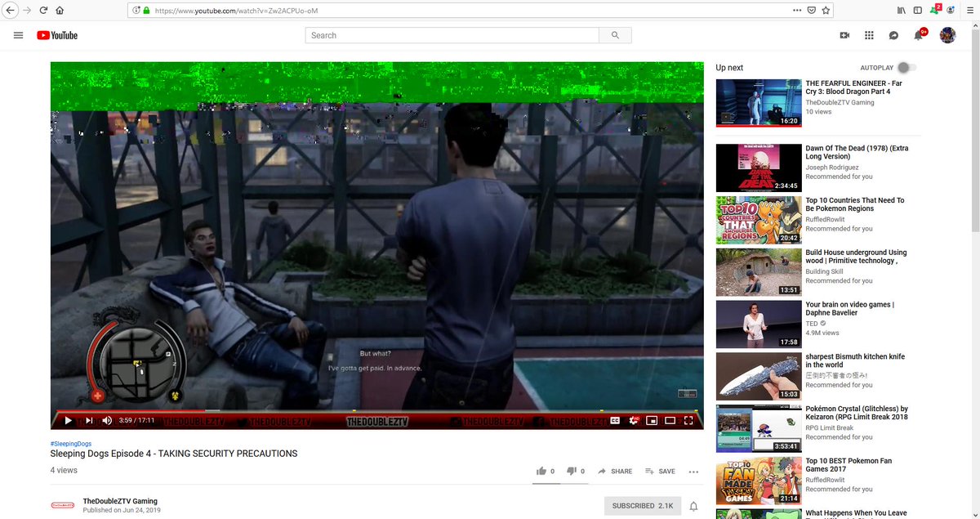Open Pokémon Crystal (Glitchless) by Keizaron thumbnail
The width and height of the screenshot is (980, 519).
tap(759, 428)
